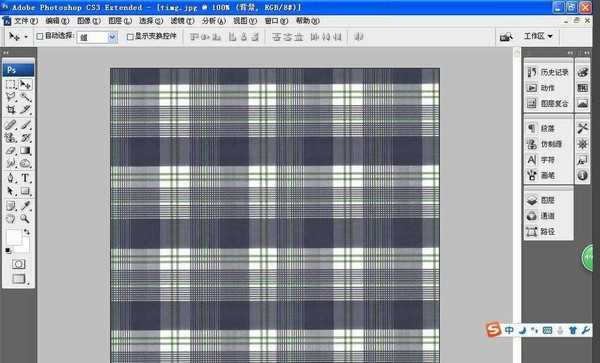Open the 段落 panel
600x363 pixels.
click(x=548, y=129)
